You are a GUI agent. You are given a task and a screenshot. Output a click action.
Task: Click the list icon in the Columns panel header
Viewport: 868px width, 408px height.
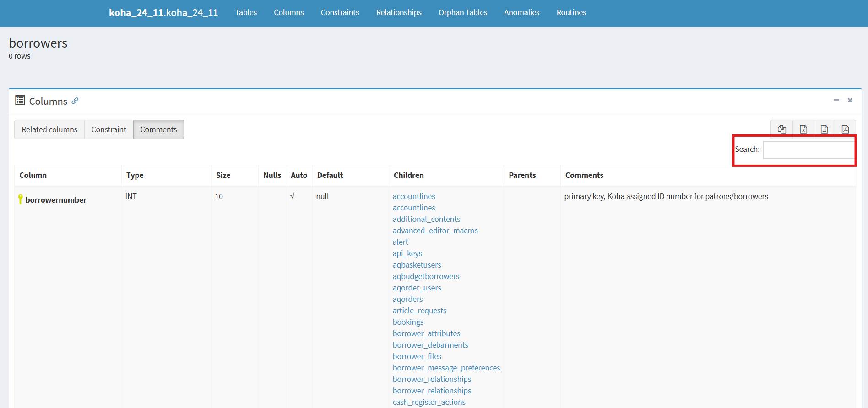click(x=20, y=100)
